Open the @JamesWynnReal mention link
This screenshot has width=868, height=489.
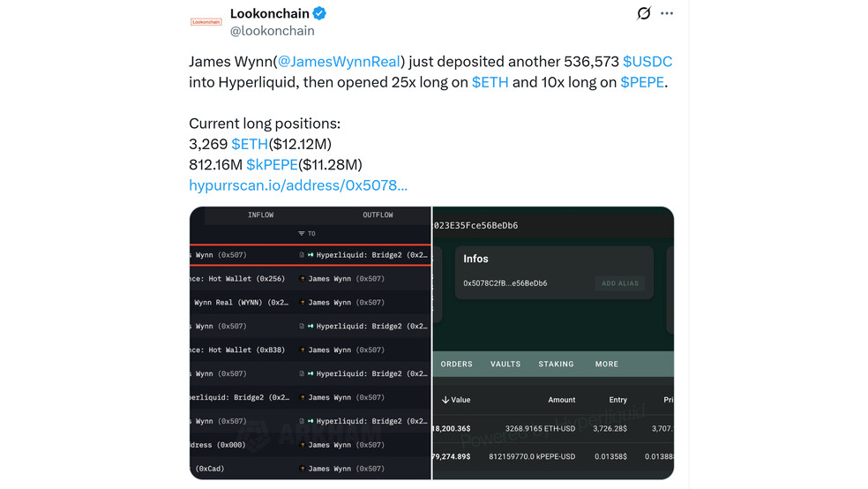(339, 62)
